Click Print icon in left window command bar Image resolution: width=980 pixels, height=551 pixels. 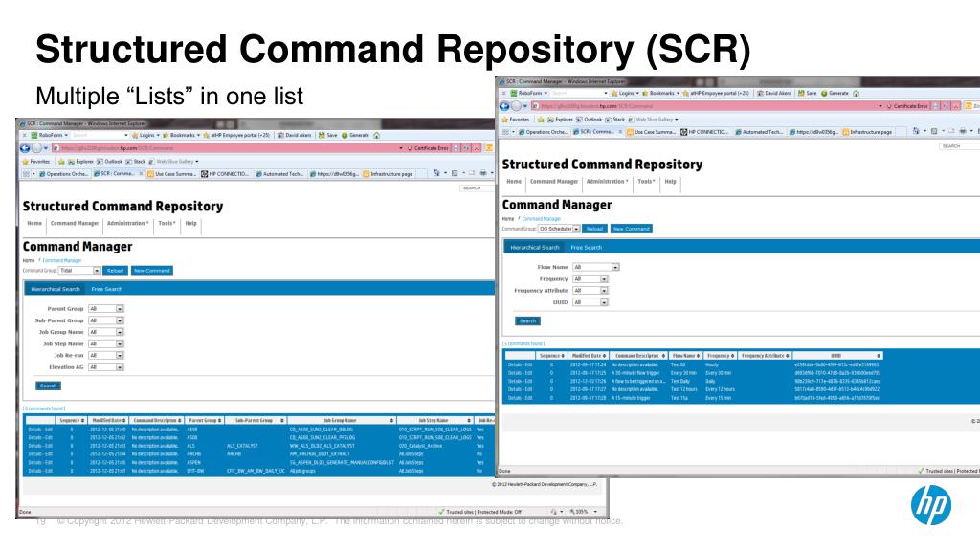pos(483,173)
